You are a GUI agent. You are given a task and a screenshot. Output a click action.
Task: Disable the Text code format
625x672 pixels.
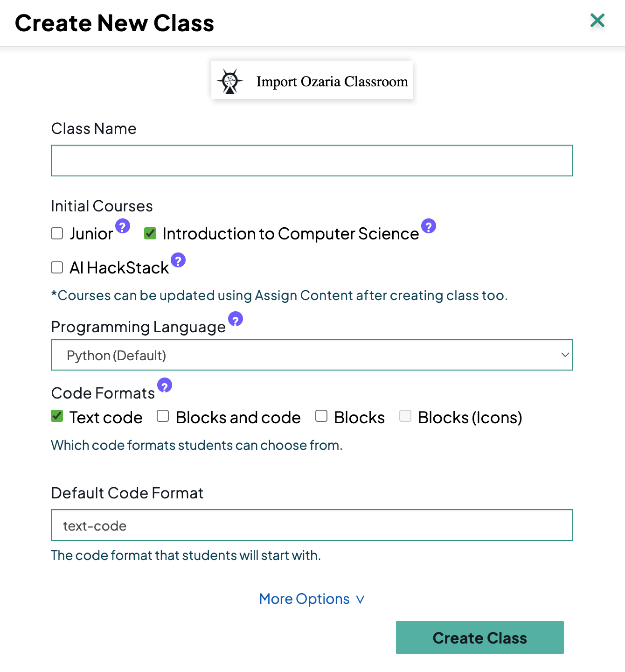pos(57,416)
